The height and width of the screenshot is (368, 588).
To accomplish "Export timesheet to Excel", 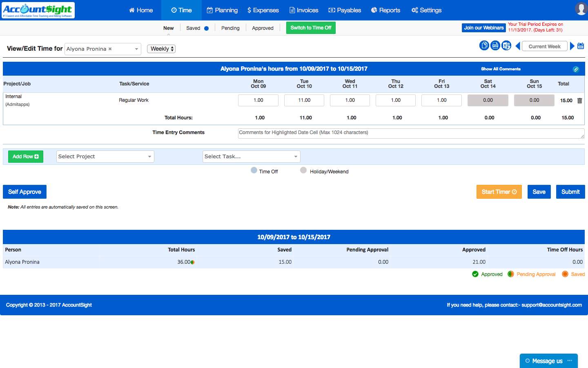I will (506, 45).
